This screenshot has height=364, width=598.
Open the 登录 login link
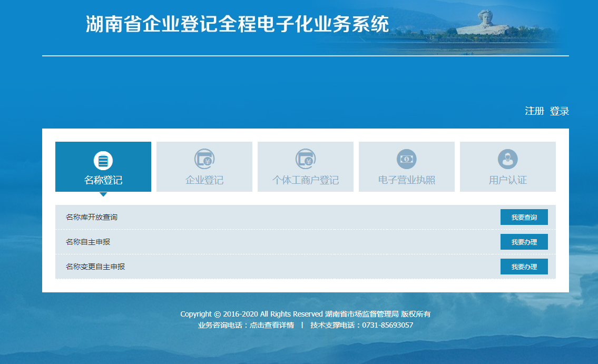pos(560,111)
